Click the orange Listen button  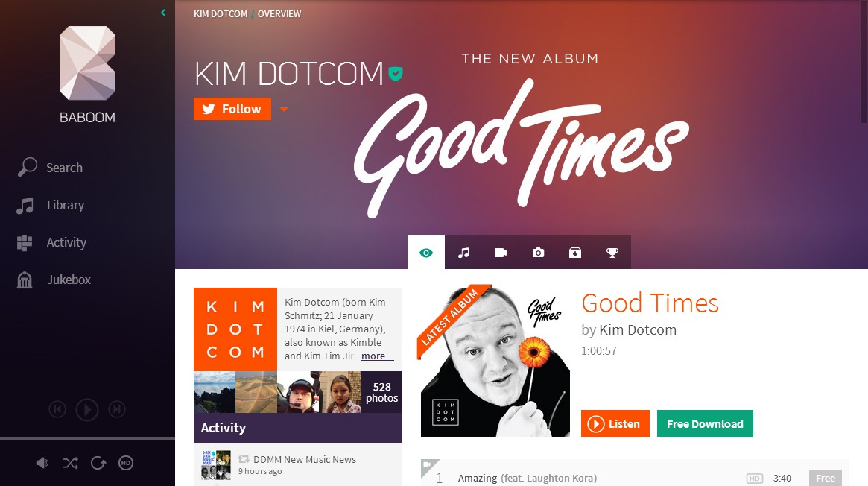click(615, 423)
